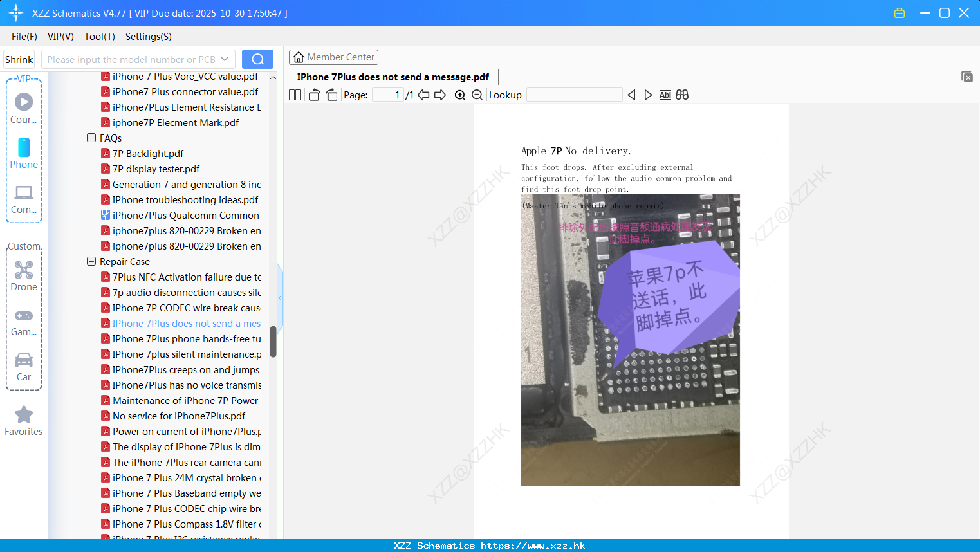Click the page number field
980x552 pixels.
[387, 95]
